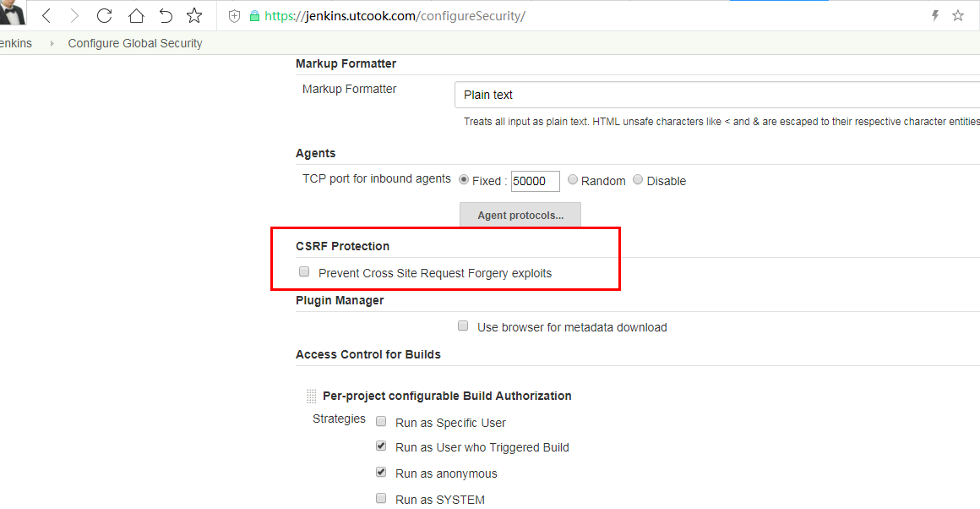This screenshot has height=509, width=980.
Task: Click the shield icon in address bar
Action: 234,16
